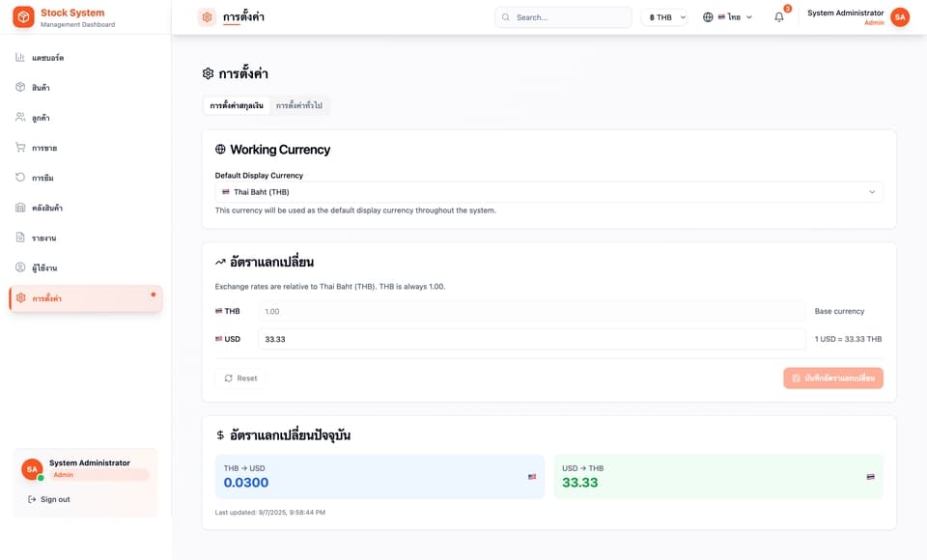Open the notifications bell icon
Image resolution: width=927 pixels, height=560 pixels.
[779, 17]
